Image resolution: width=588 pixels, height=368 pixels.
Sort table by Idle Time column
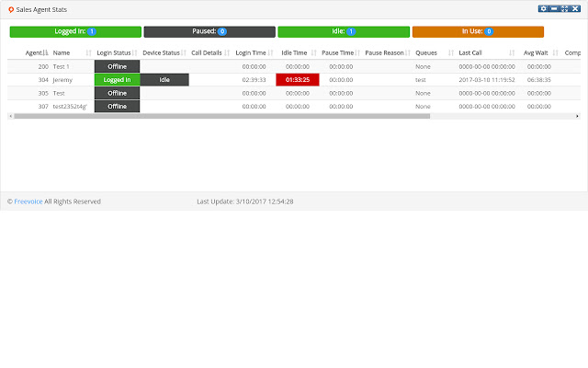(314, 53)
